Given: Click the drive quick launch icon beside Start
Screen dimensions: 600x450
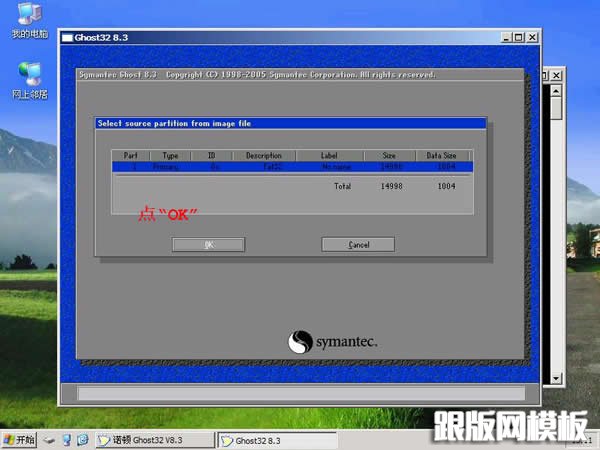Looking at the screenshot, I should pos(49,440).
